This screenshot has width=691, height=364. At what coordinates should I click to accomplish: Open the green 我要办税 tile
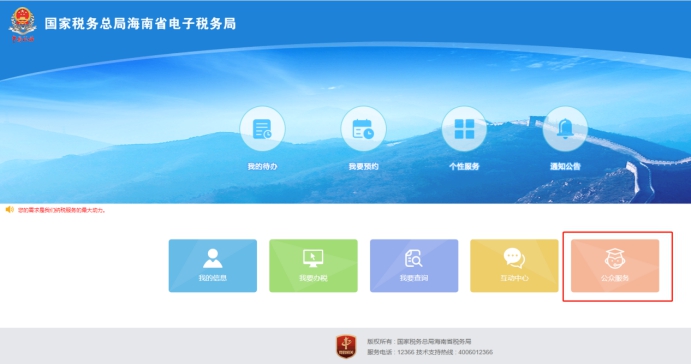(313, 266)
